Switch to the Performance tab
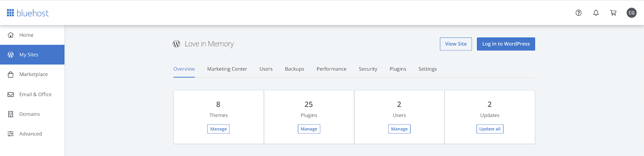Screen dimensions: 644x156 (331, 69)
